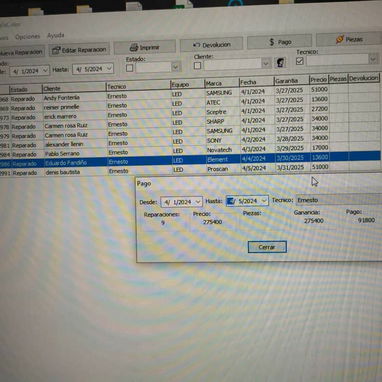
Task: Uncheck the Tecnico filter checkbox in main window
Action: tap(299, 61)
